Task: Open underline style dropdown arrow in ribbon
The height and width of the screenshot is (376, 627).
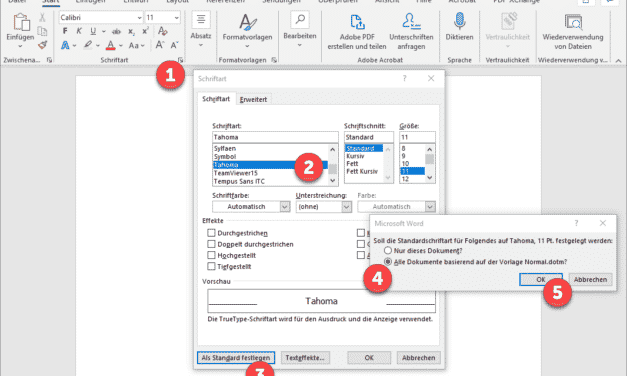Action: (x=104, y=31)
